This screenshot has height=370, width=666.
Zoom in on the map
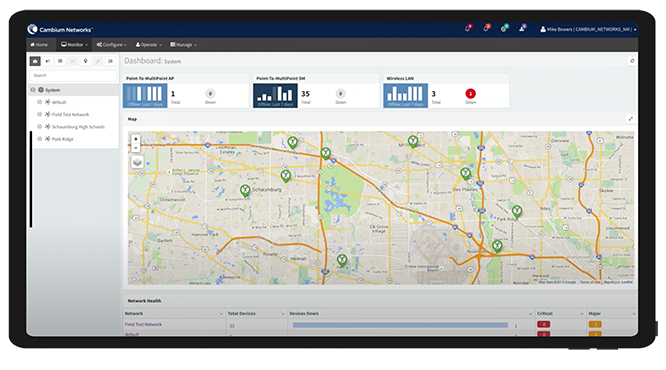coord(135,139)
